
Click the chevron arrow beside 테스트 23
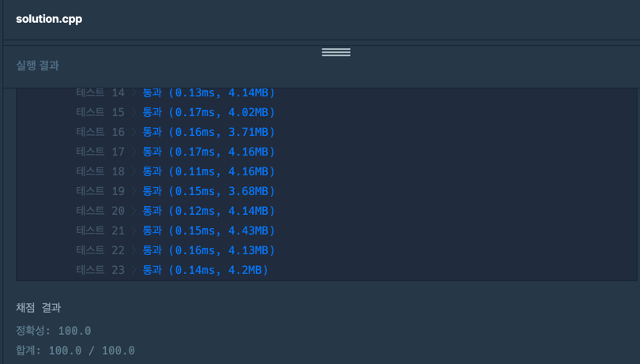coord(134,271)
